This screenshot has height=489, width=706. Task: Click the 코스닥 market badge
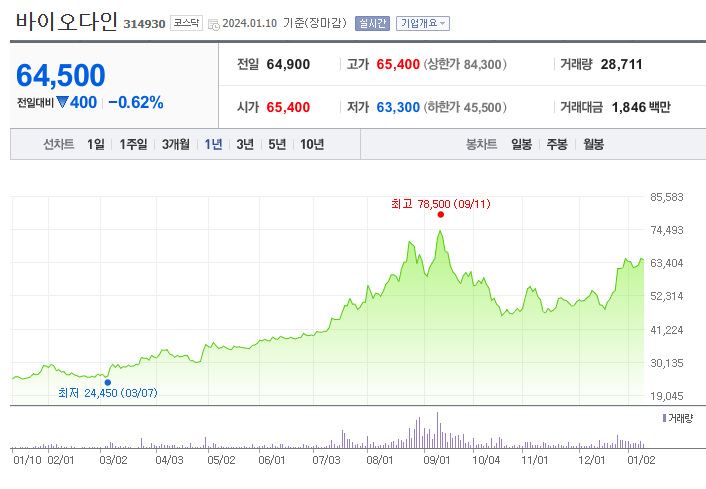(x=186, y=23)
